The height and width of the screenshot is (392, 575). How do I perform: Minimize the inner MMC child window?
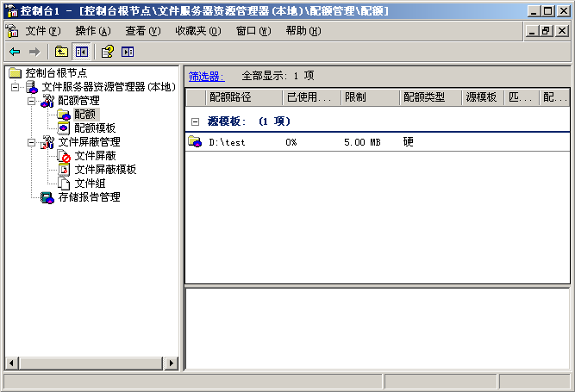pyautogui.click(x=532, y=31)
